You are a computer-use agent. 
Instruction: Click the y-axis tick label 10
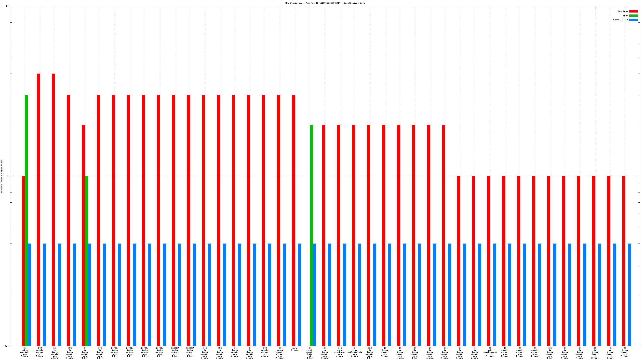[x=7, y=6]
